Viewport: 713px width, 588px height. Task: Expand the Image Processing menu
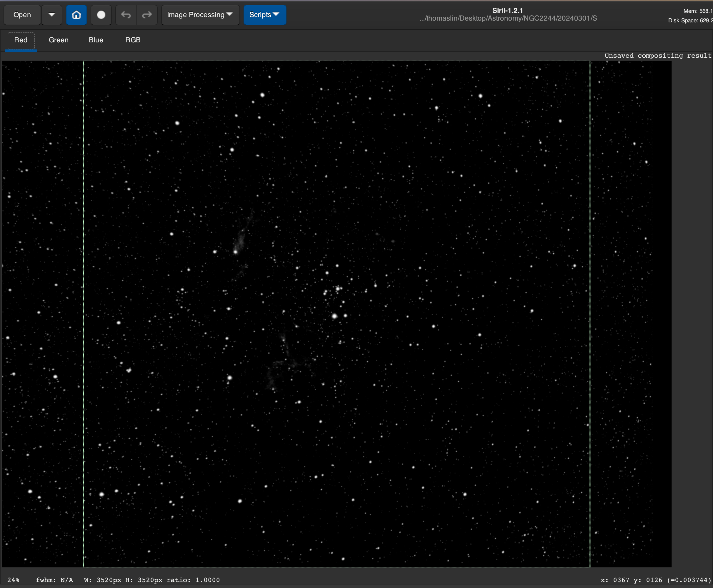tap(200, 15)
